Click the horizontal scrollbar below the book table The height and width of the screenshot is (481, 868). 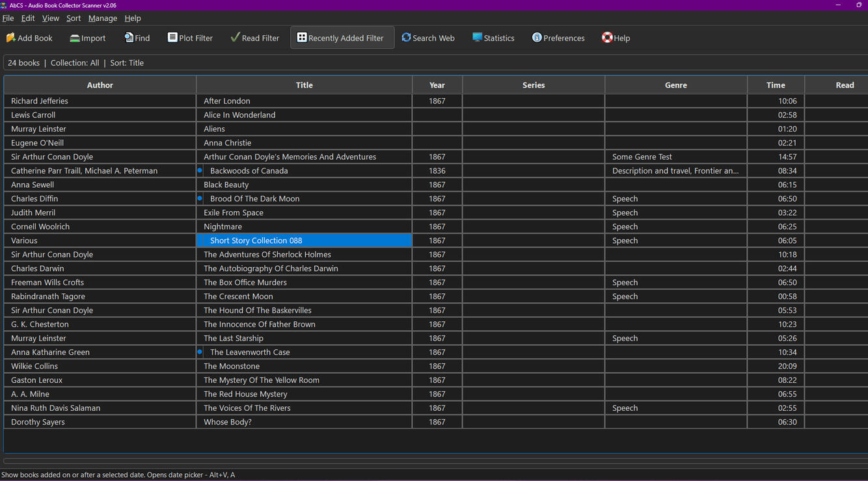point(435,461)
